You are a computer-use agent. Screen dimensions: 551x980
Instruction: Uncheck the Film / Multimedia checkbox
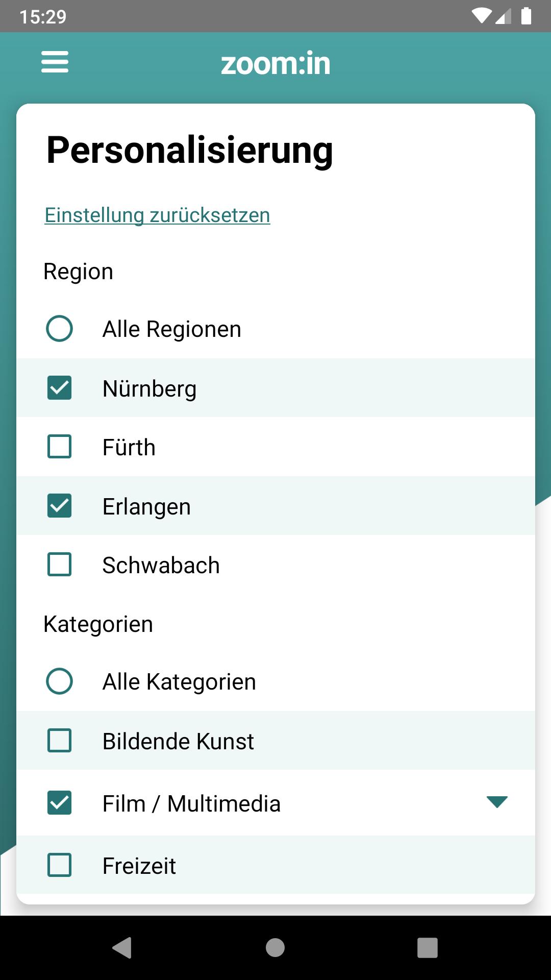tap(59, 803)
